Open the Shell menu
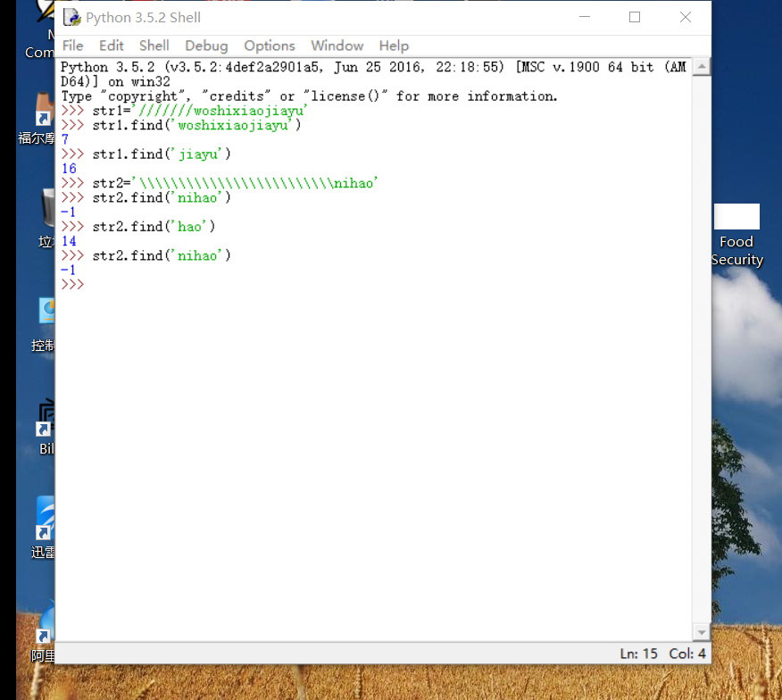The width and height of the screenshot is (782, 700). (154, 46)
